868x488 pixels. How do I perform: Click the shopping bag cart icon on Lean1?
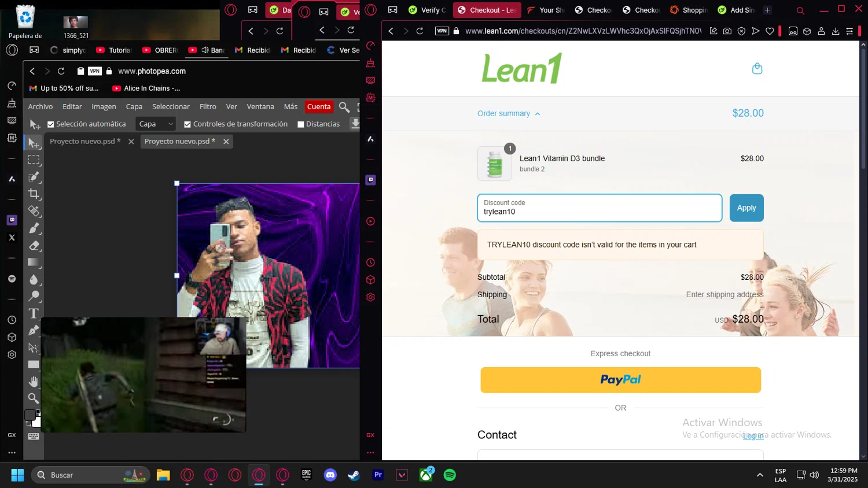757,68
